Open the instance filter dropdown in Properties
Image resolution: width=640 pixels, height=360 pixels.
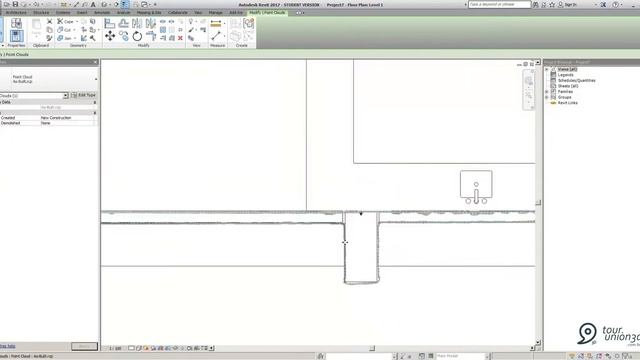pos(66,96)
